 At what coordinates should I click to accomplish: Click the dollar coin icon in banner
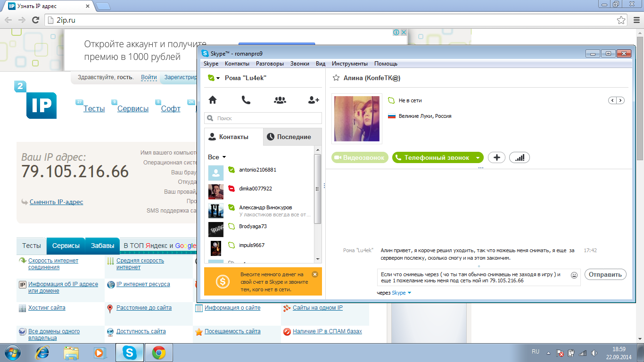coord(223,282)
